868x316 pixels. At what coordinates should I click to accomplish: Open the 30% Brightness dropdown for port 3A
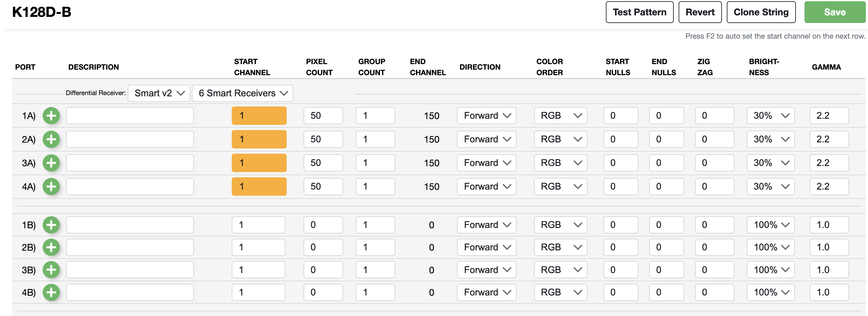770,163
